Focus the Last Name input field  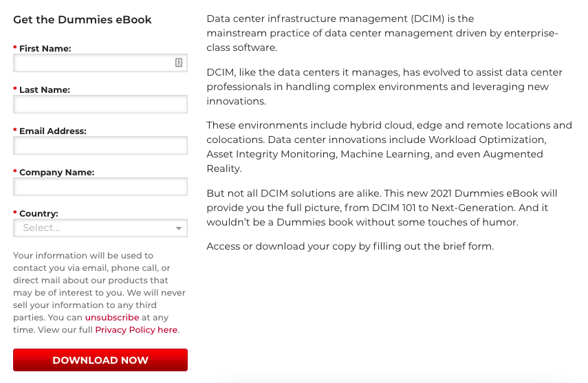100,105
